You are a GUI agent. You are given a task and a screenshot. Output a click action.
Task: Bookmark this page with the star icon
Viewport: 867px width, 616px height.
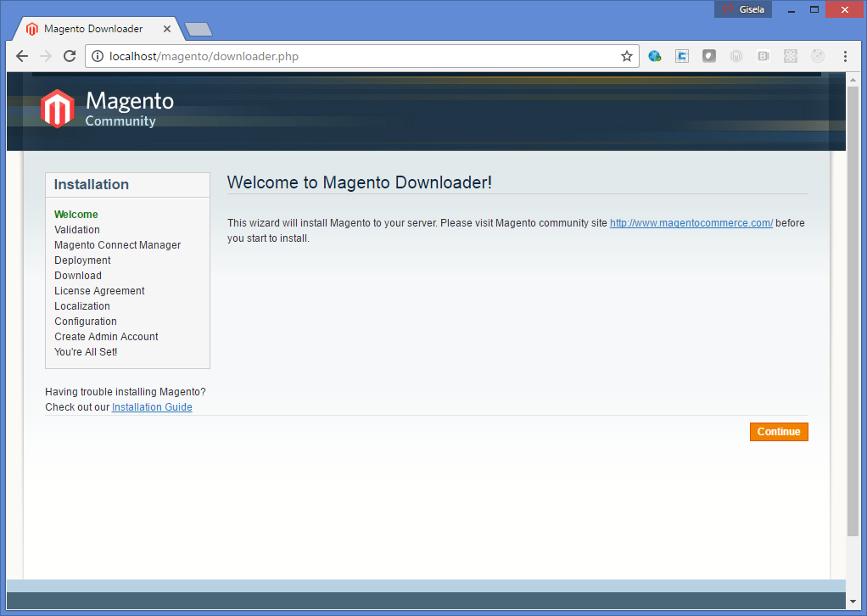pyautogui.click(x=627, y=57)
